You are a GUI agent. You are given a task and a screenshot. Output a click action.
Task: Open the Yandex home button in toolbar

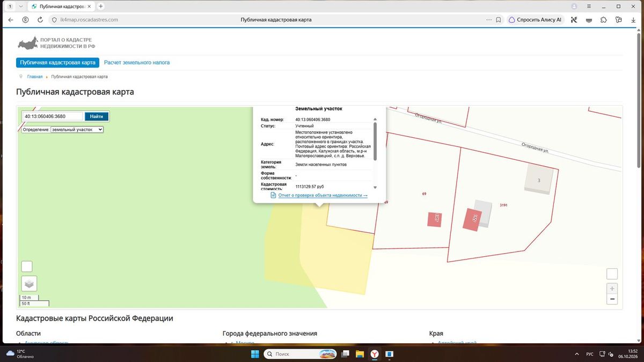click(25, 20)
